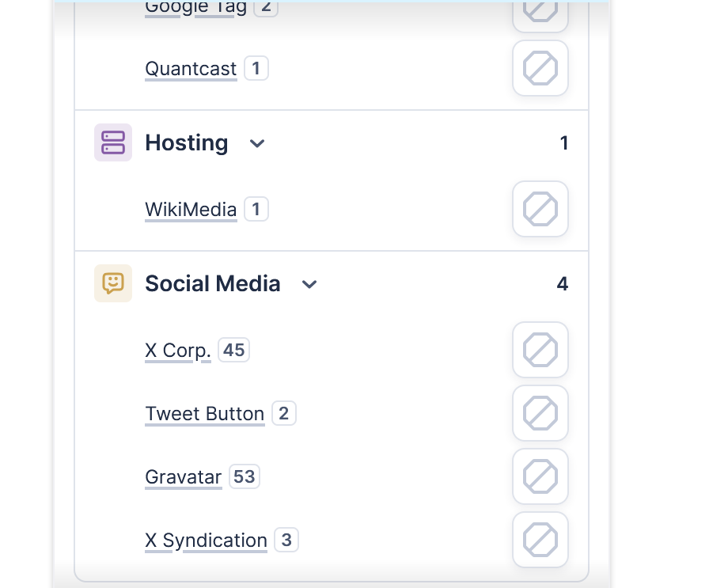The width and height of the screenshot is (728, 588).
Task: Collapse the Social Media category chevron
Action: point(309,284)
